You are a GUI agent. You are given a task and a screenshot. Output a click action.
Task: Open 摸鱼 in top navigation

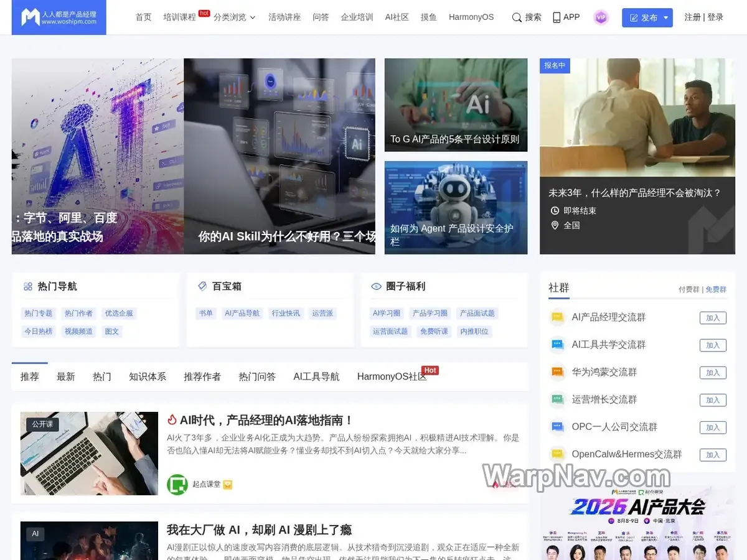click(429, 17)
